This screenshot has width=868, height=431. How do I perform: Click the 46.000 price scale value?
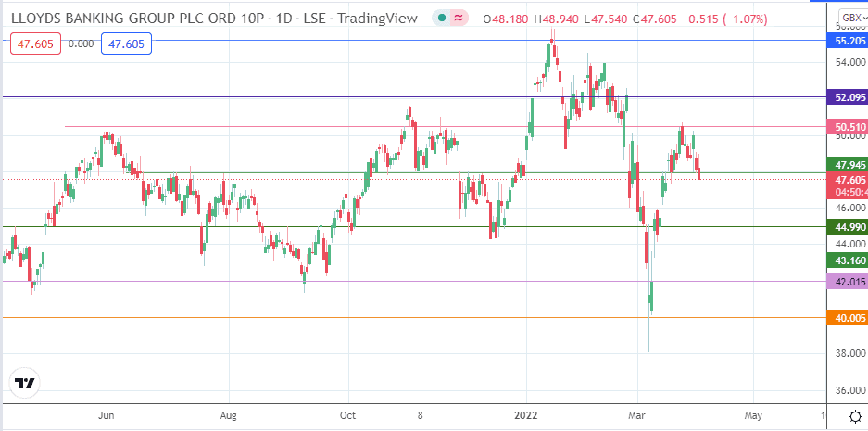pos(849,208)
